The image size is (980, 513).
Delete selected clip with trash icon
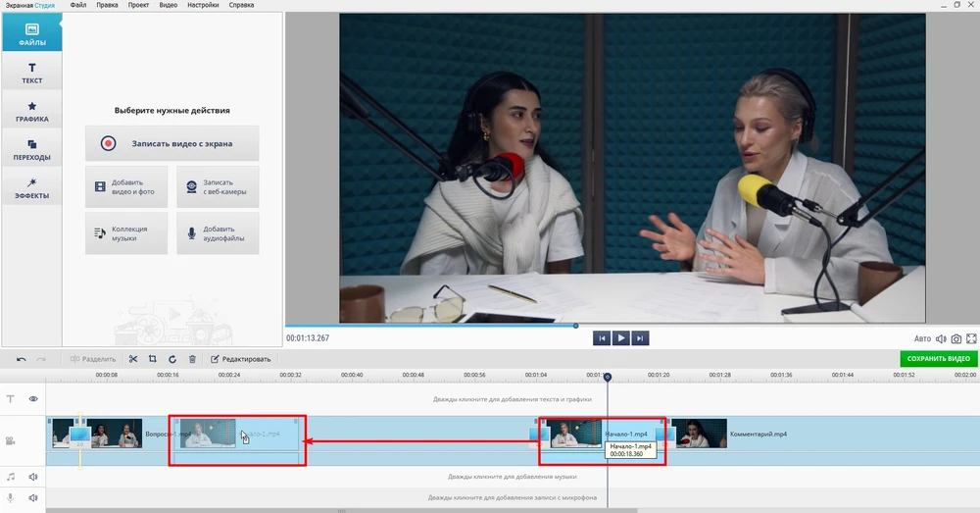click(192, 359)
